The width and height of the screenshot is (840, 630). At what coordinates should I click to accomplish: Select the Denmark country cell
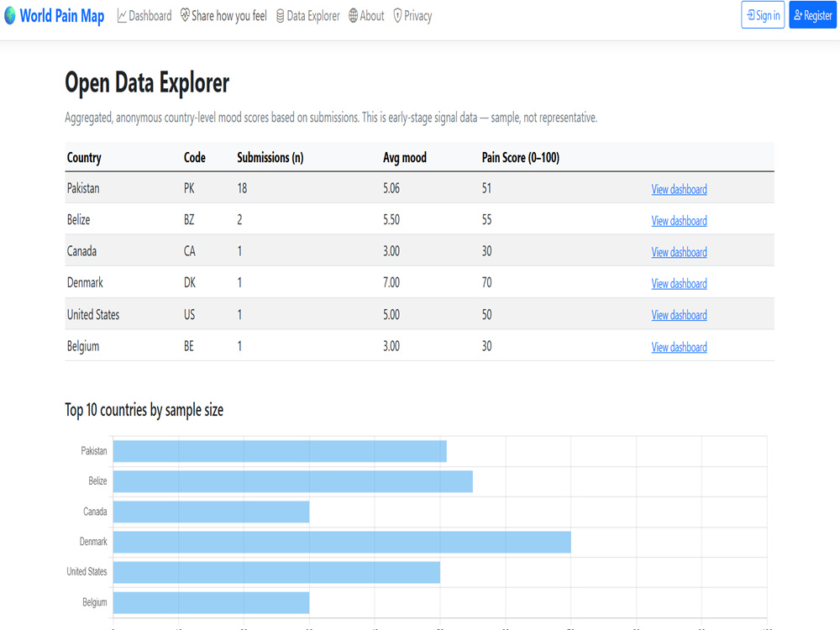pos(85,283)
